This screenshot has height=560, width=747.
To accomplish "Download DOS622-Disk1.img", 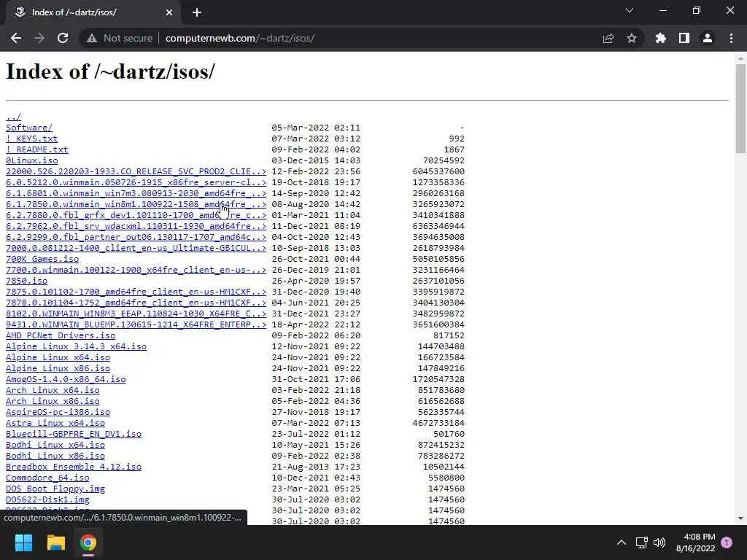I will tap(47, 500).
